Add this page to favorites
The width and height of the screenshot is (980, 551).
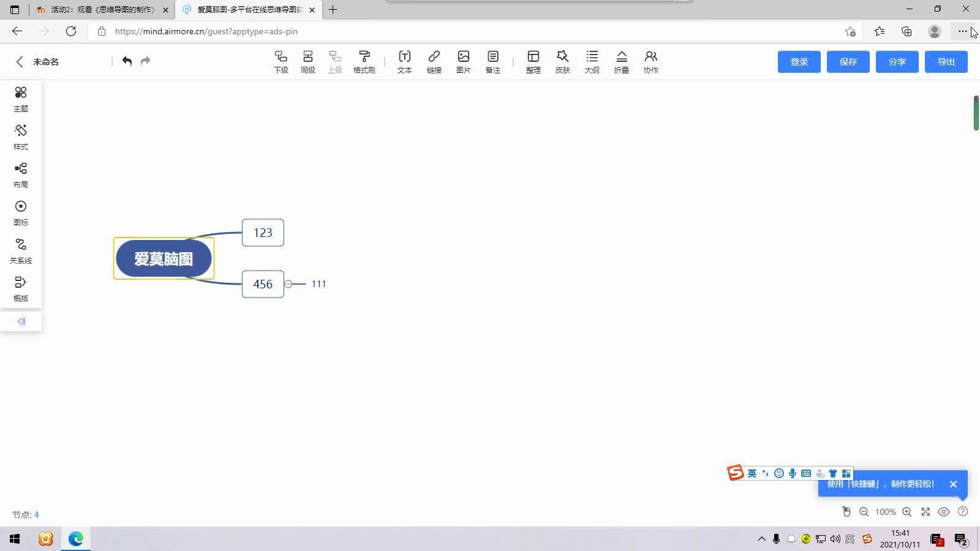(850, 31)
